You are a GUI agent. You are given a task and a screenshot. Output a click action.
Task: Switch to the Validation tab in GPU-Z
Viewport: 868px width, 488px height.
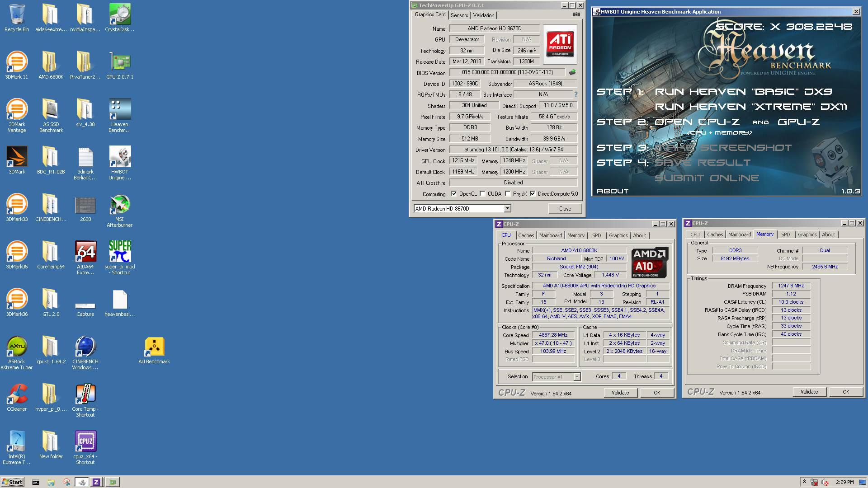484,15
